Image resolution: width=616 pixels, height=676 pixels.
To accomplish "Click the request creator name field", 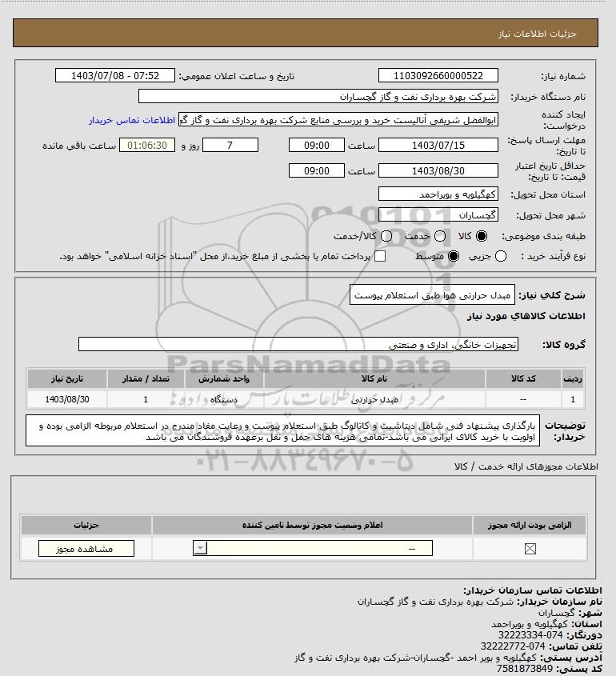I will pyautogui.click(x=338, y=120).
